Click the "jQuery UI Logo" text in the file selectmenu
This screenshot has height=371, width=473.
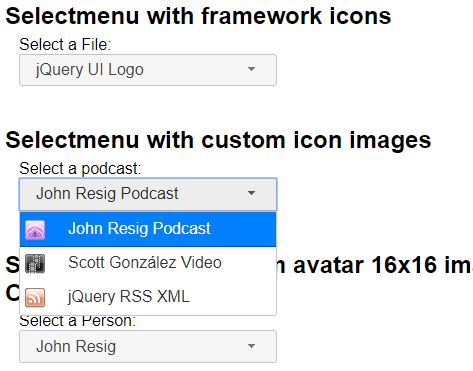click(90, 70)
